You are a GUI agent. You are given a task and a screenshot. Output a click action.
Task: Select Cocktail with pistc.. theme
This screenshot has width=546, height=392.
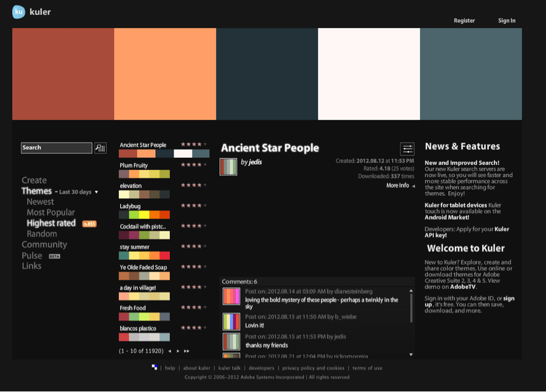tap(144, 235)
